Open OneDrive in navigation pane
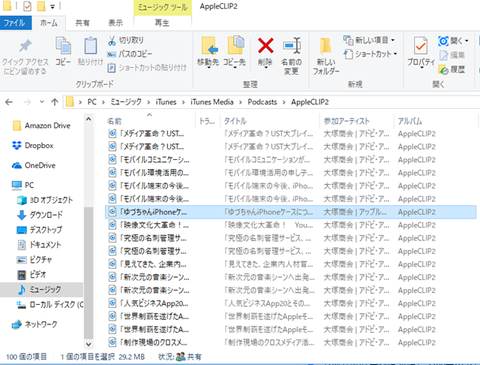 [34, 165]
